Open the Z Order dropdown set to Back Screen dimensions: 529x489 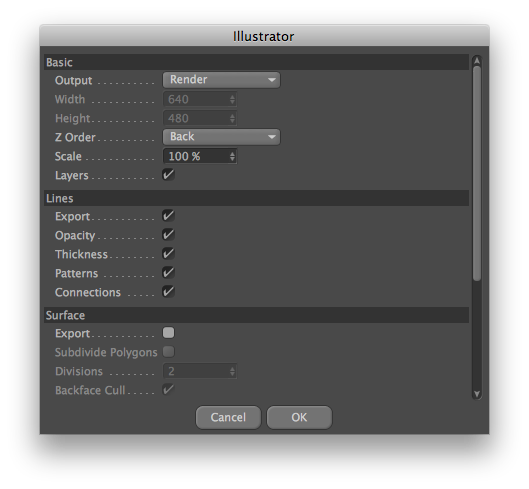[221, 137]
